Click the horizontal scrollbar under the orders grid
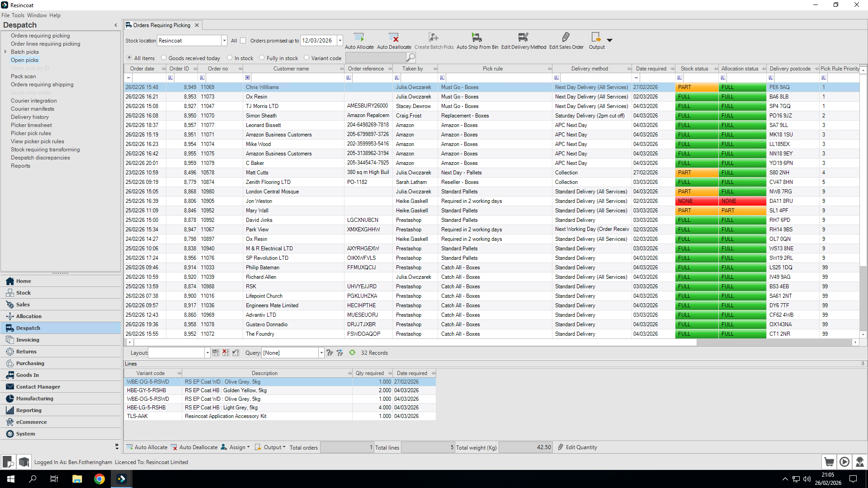 point(452,343)
